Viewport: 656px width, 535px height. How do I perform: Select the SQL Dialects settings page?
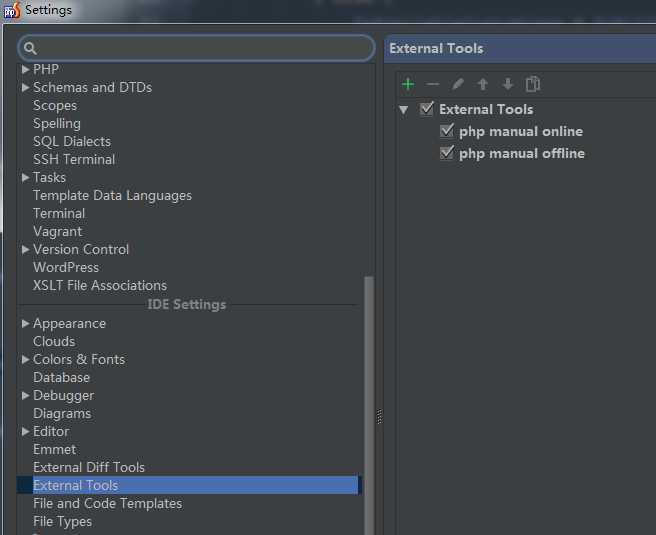tap(72, 141)
